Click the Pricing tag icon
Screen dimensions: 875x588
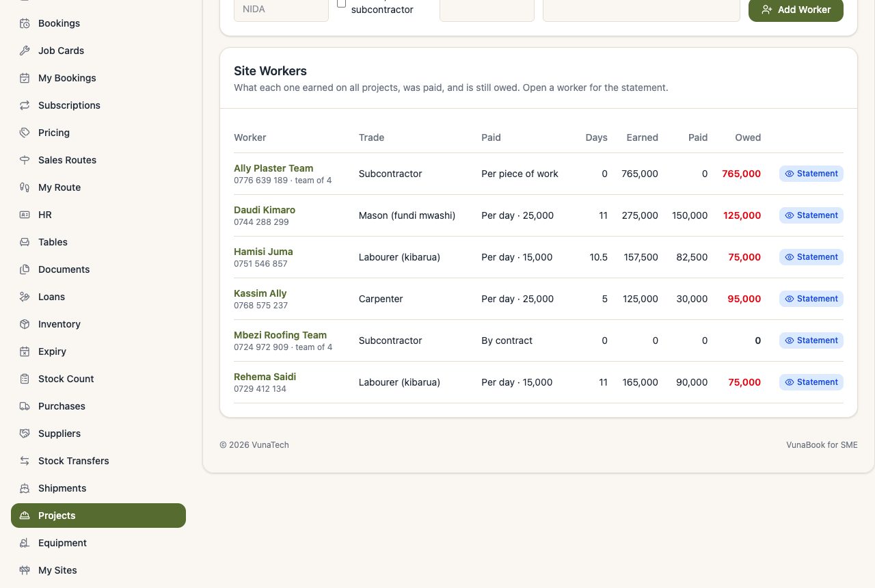[x=25, y=133]
